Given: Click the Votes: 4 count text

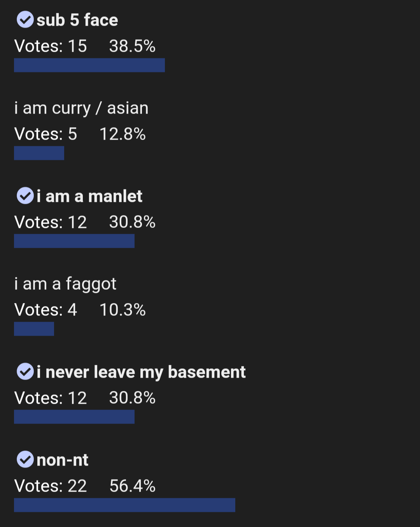Looking at the screenshot, I should 45,310.
